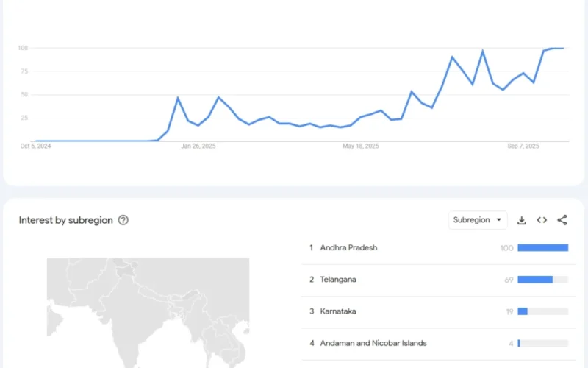This screenshot has height=368, width=588.
Task: Click the Andhra Pradesh interest bar
Action: point(542,248)
